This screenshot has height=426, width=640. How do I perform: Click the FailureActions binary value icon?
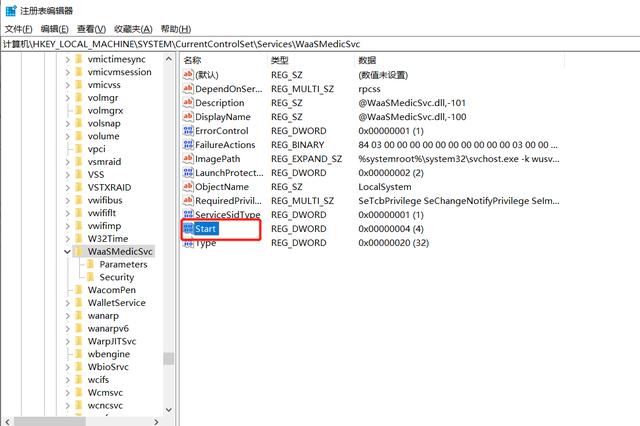click(188, 144)
